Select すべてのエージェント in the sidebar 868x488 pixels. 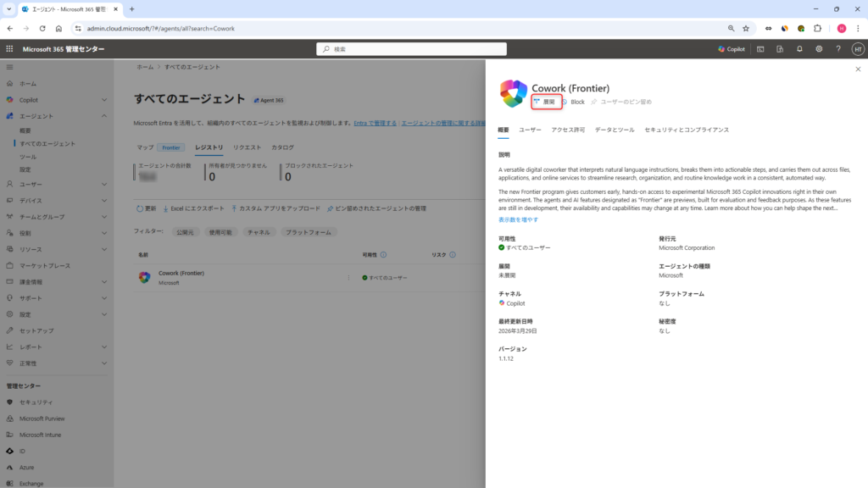[47, 144]
